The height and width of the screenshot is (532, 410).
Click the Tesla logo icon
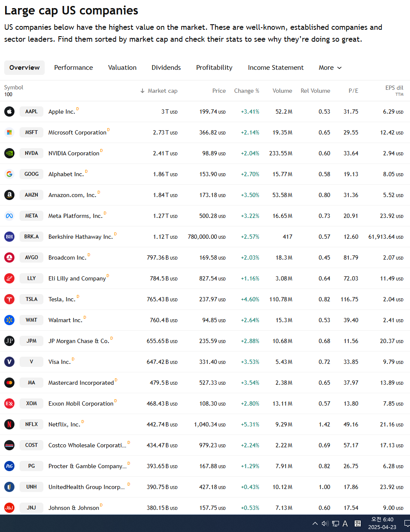[9, 299]
